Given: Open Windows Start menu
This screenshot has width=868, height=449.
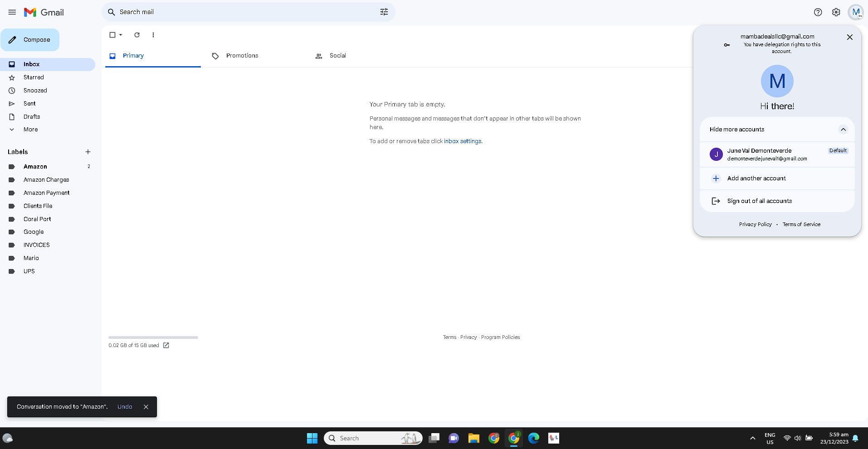Looking at the screenshot, I should tap(312, 438).
